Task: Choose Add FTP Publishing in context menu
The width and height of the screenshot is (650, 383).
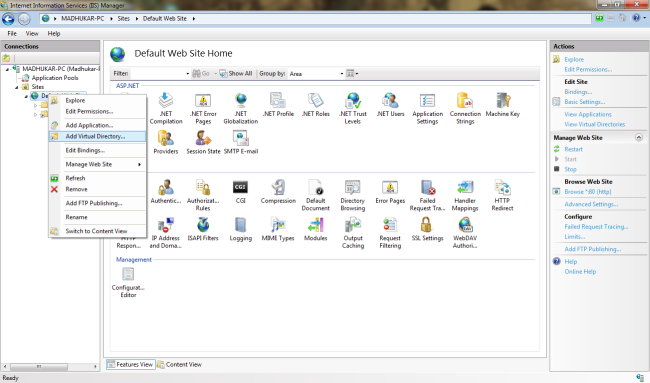Action: pyautogui.click(x=97, y=203)
